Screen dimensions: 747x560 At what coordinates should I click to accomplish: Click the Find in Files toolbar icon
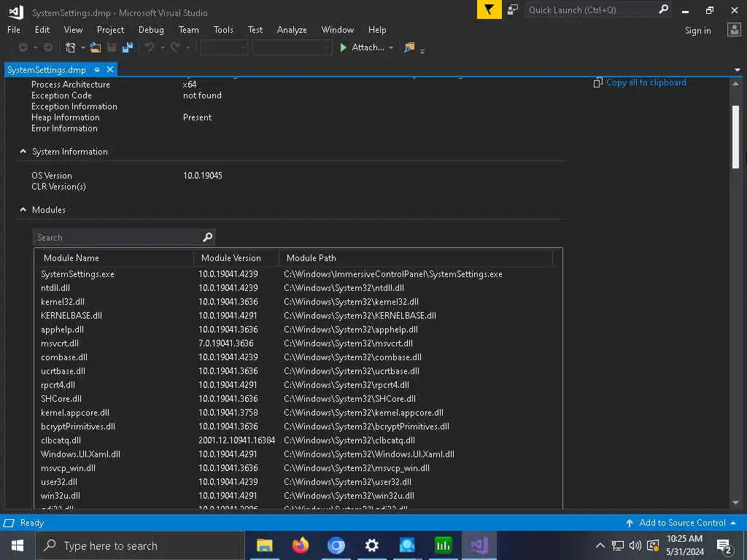[409, 47]
